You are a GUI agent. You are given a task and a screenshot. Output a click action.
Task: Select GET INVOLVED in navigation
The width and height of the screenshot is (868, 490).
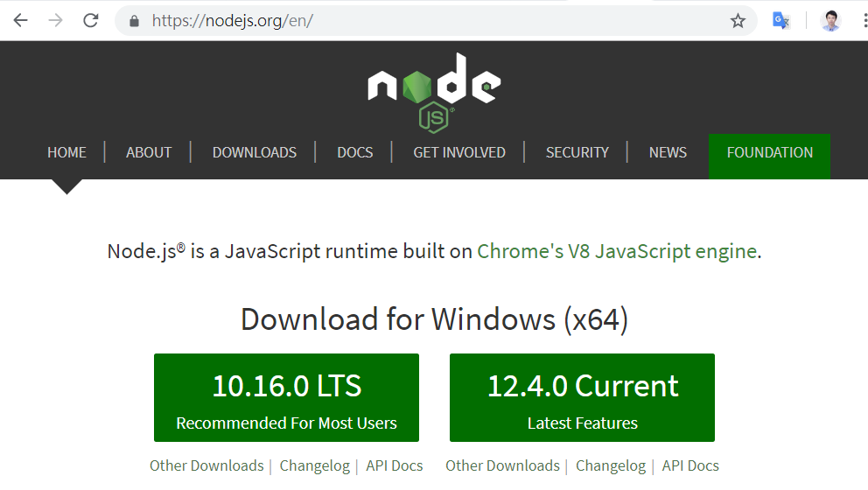(x=459, y=152)
